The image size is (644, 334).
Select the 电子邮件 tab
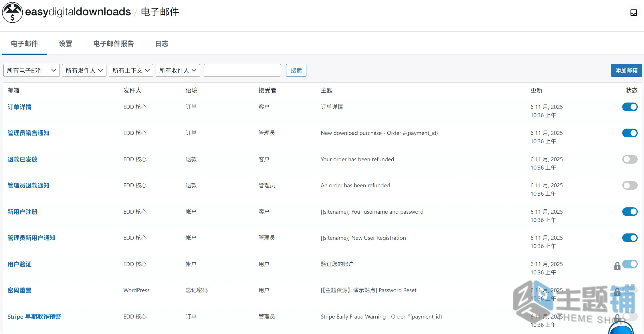coord(24,44)
